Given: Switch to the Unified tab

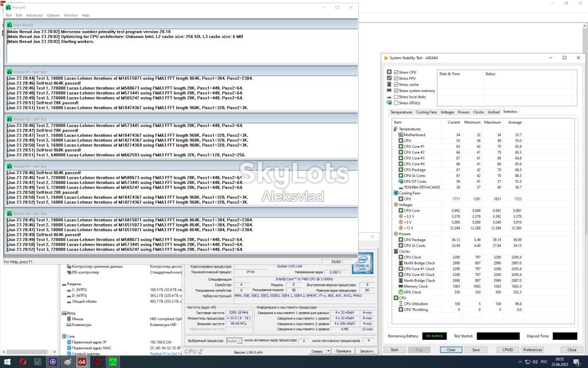Looking at the screenshot, I should [x=493, y=112].
